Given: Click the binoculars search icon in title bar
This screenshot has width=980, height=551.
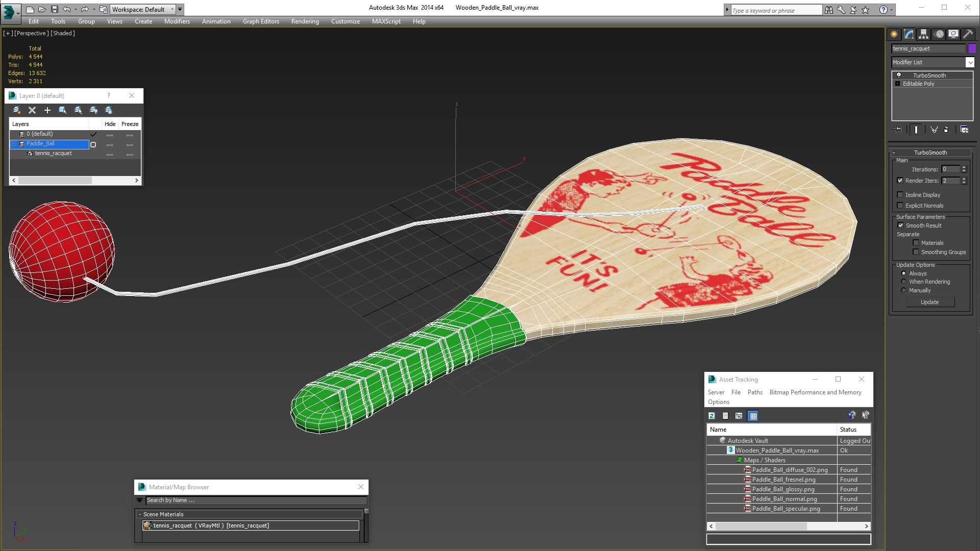Looking at the screenshot, I should [x=829, y=10].
